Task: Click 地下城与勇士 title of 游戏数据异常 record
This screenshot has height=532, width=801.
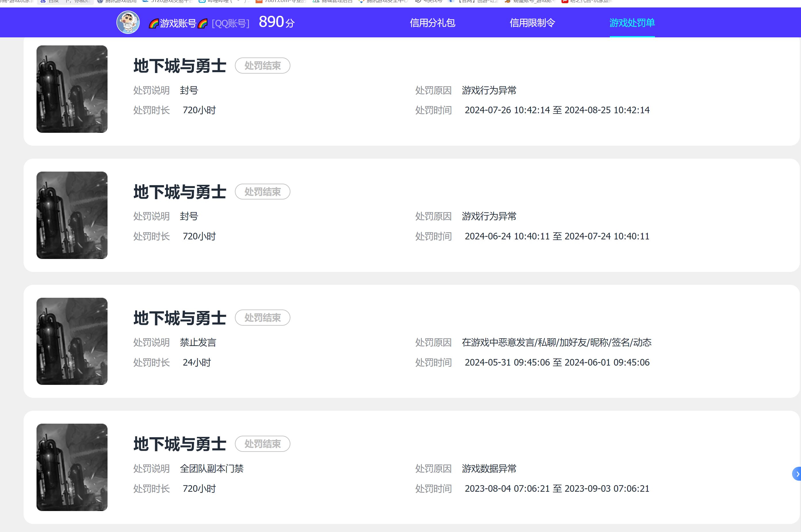Action: pyautogui.click(x=179, y=444)
